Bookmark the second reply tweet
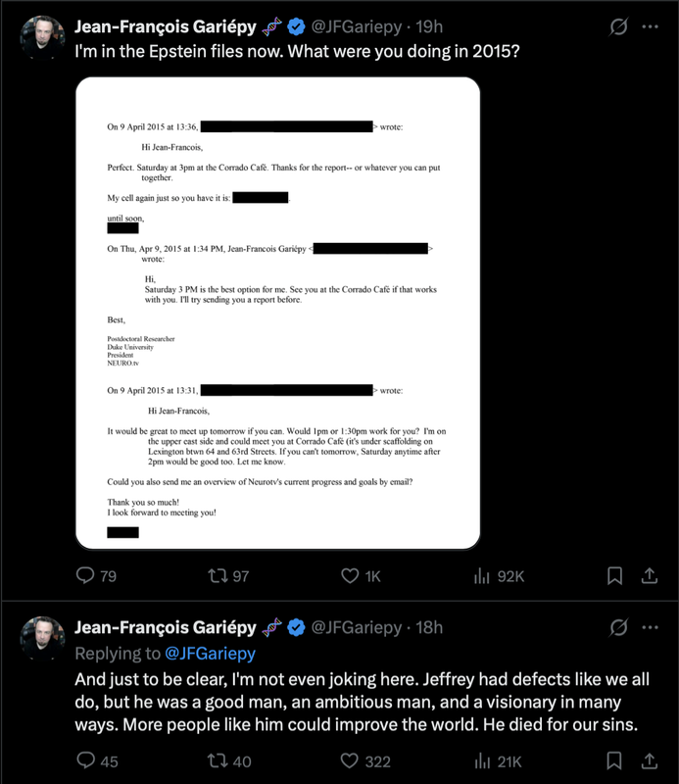 pos(615,760)
